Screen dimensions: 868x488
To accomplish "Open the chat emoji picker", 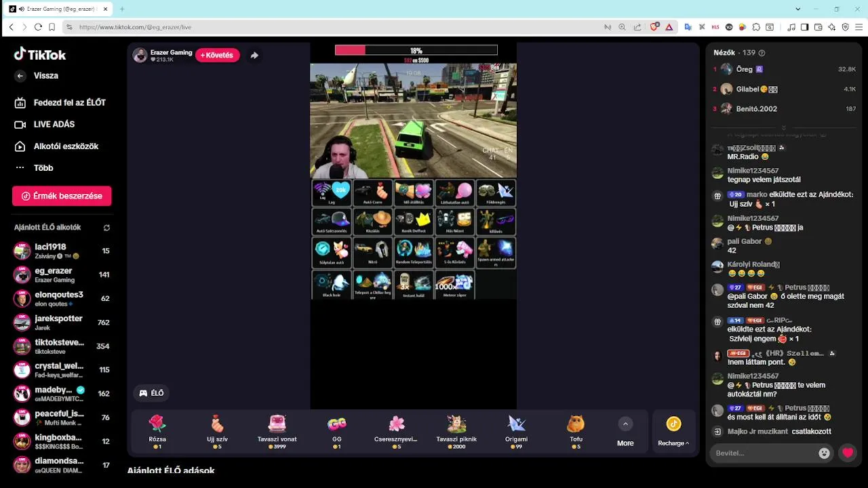I will coord(824,453).
